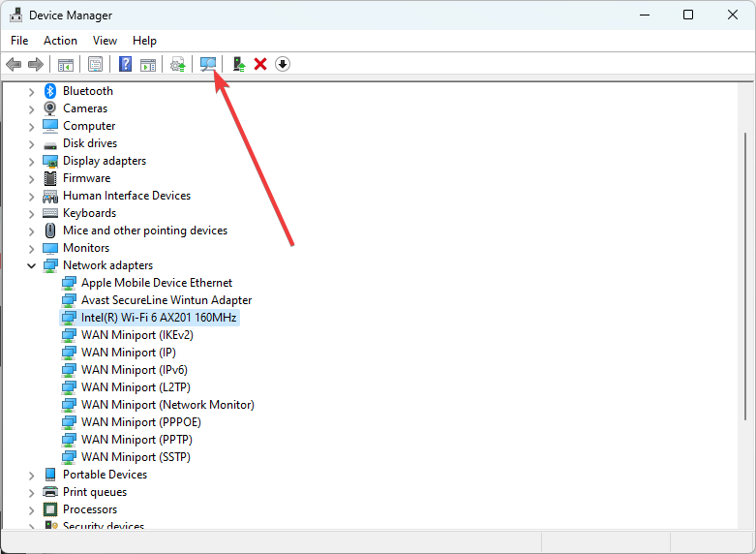Click the Portable Devices icon

point(50,475)
